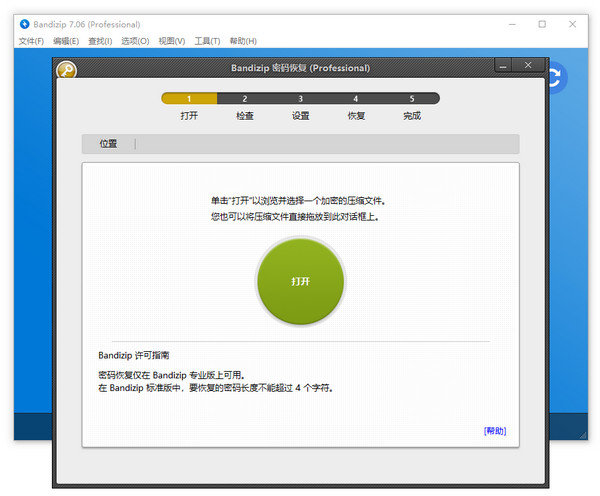
Task: Maximize the main Bandizip window
Action: [x=542, y=24]
